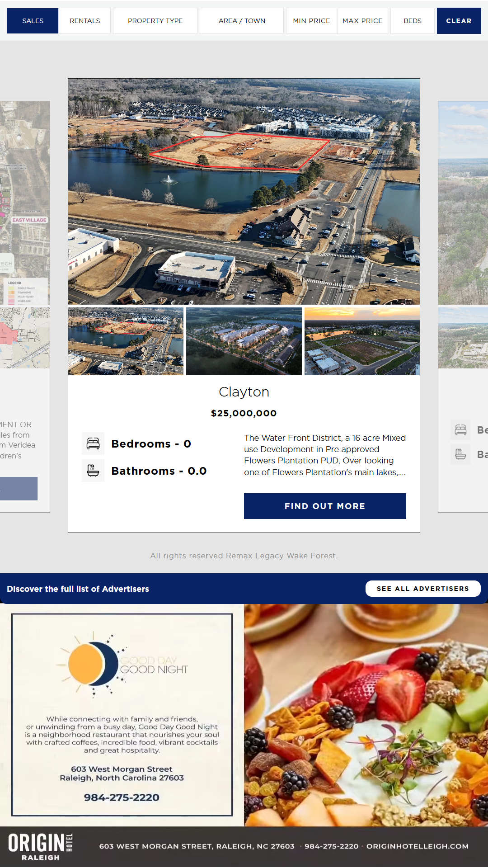Click the bed icon beside Bedrooms
Viewport: 488px width, 868px height.
(x=93, y=443)
